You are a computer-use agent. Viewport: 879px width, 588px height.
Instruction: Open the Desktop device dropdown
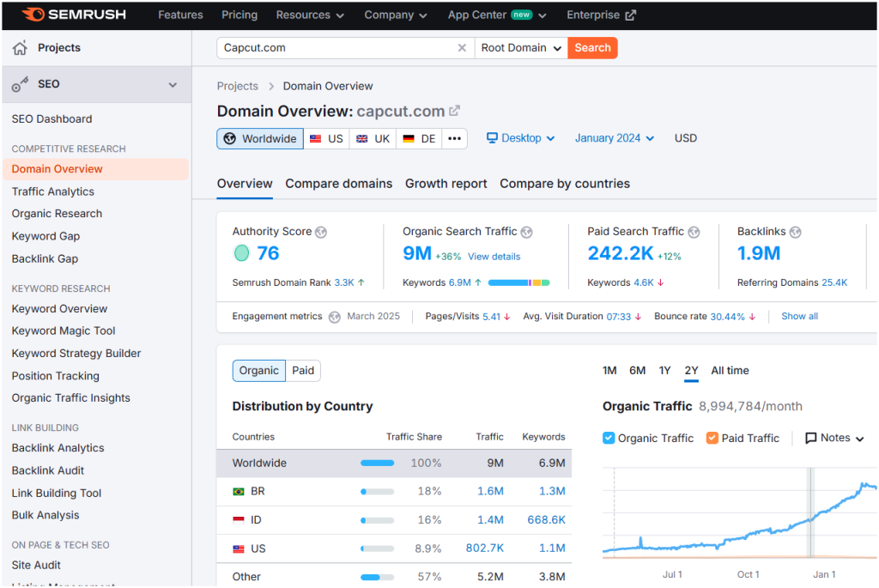click(x=521, y=138)
